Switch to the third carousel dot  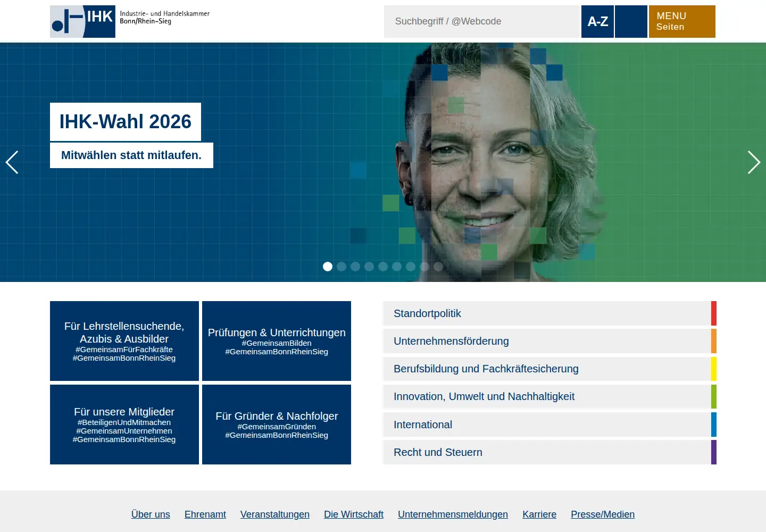[x=355, y=267]
